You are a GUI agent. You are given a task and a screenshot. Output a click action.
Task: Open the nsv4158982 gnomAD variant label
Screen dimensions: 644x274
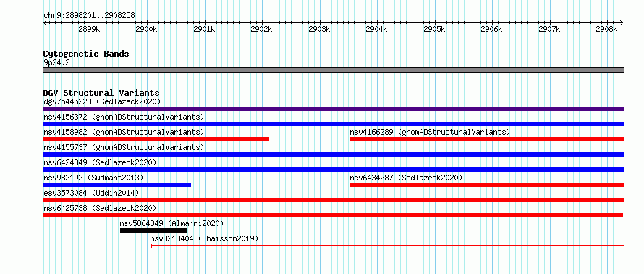pos(124,132)
